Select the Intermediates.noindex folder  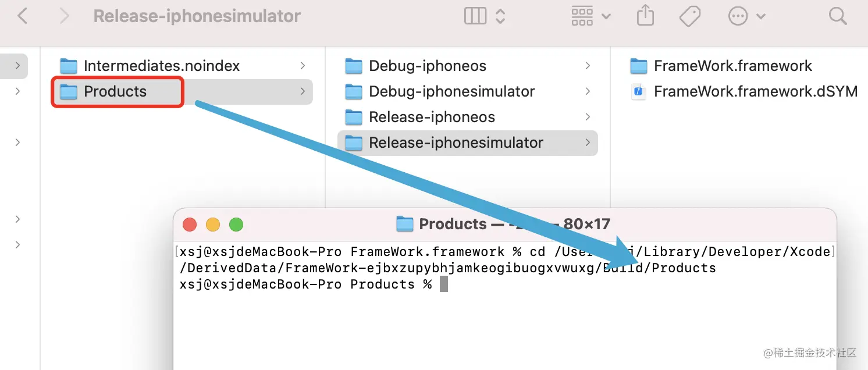162,66
